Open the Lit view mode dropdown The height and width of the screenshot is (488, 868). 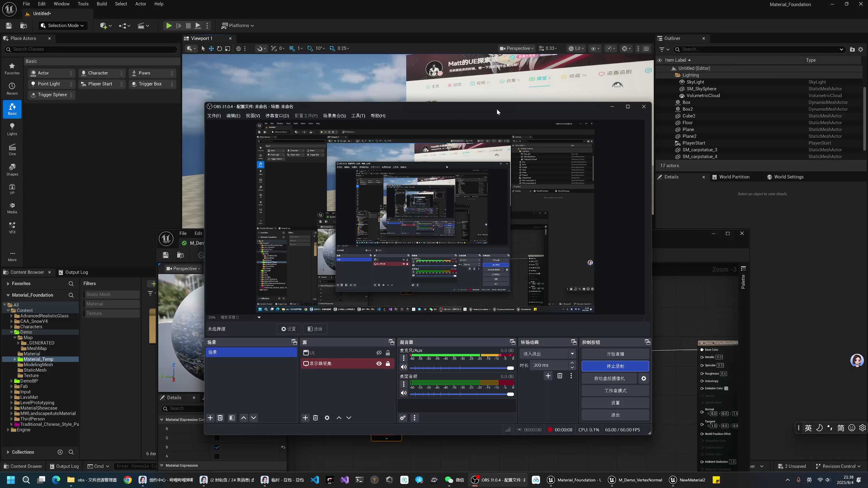(576, 49)
